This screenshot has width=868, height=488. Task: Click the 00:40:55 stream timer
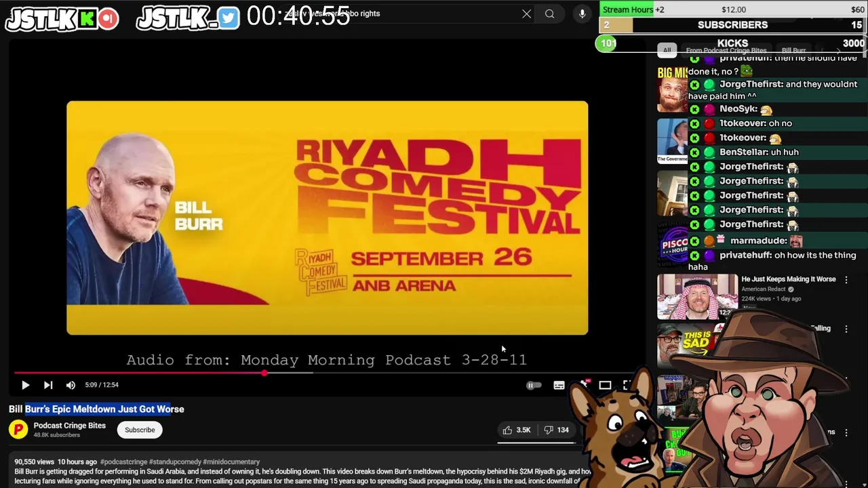click(298, 16)
